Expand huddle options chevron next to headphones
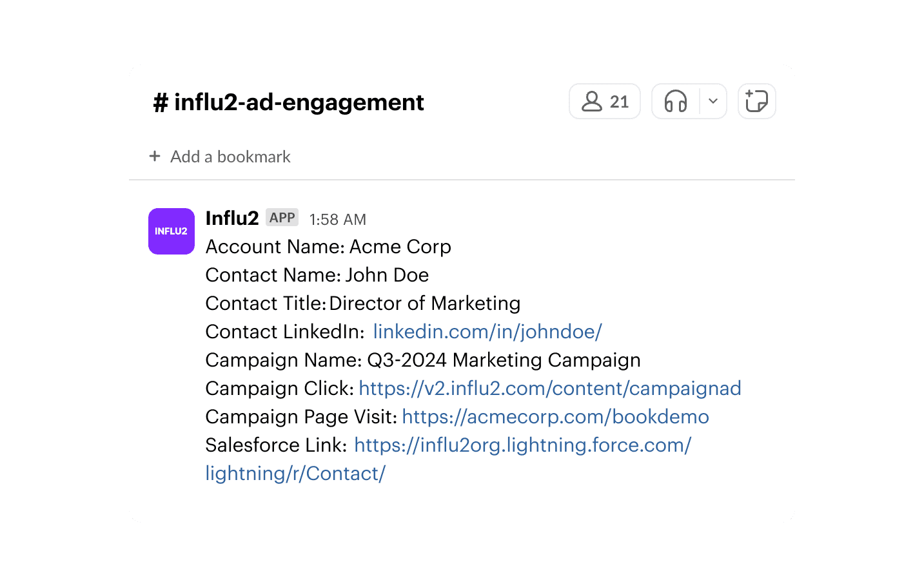Image resolution: width=924 pixels, height=587 pixels. pyautogui.click(x=713, y=102)
